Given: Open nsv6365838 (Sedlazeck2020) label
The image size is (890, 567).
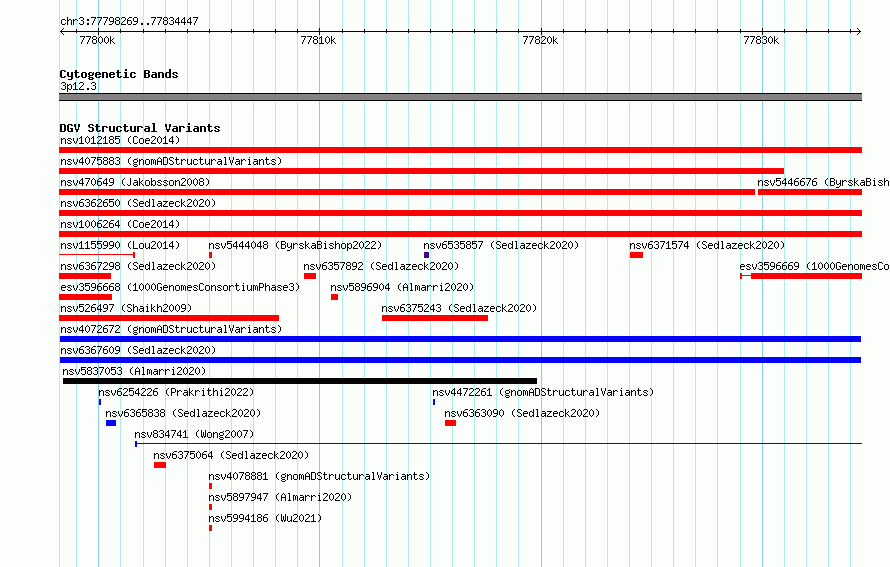Looking at the screenshot, I should tap(183, 413).
